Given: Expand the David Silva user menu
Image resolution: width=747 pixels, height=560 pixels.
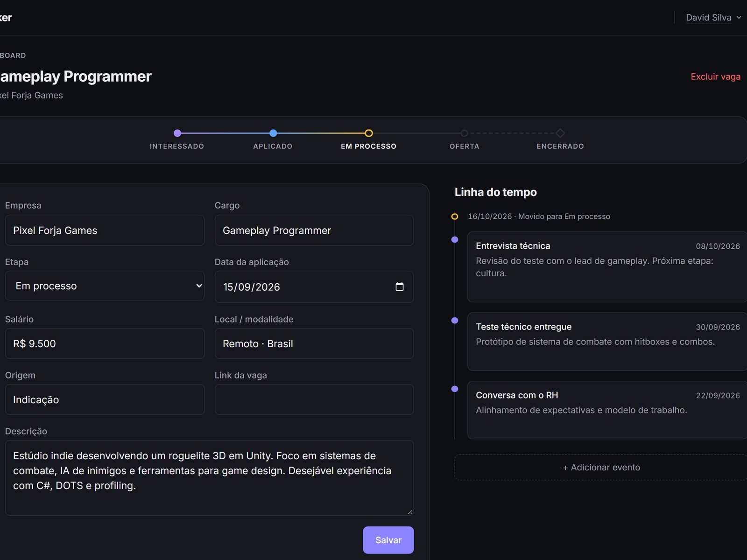Looking at the screenshot, I should point(713,17).
